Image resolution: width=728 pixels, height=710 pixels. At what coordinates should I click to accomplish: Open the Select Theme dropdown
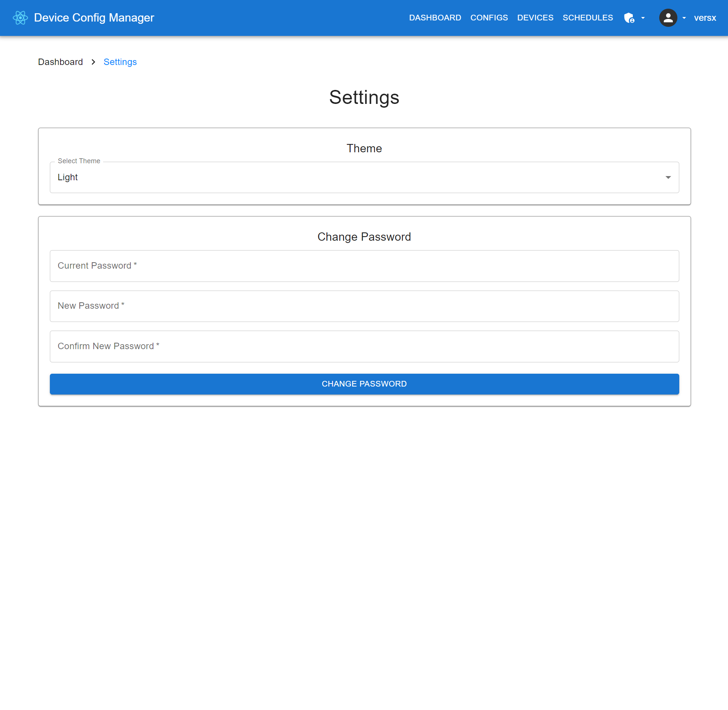pyautogui.click(x=364, y=177)
